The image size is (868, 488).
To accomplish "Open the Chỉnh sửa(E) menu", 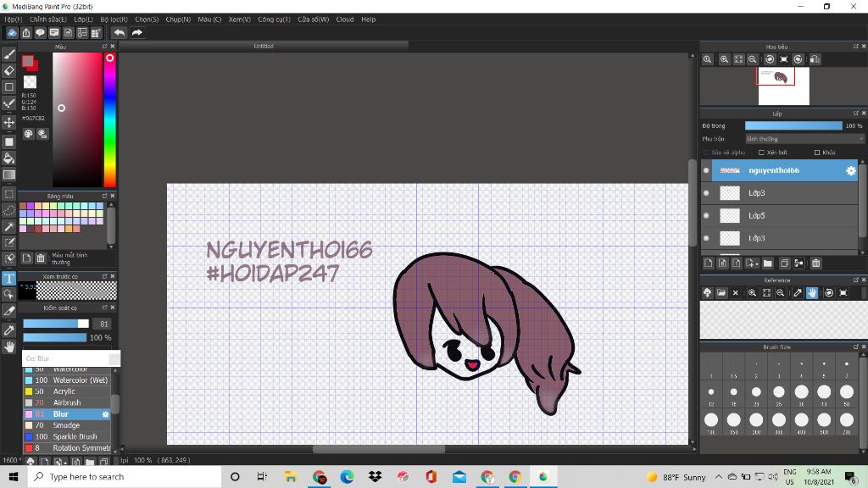I will coord(48,19).
